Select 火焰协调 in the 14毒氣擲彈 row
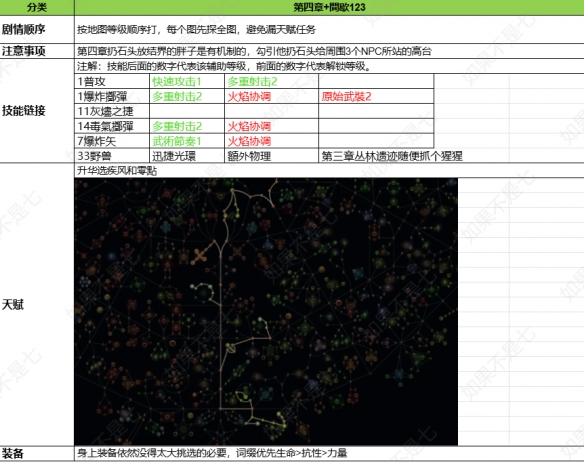This screenshot has width=584, height=462. tap(272, 126)
